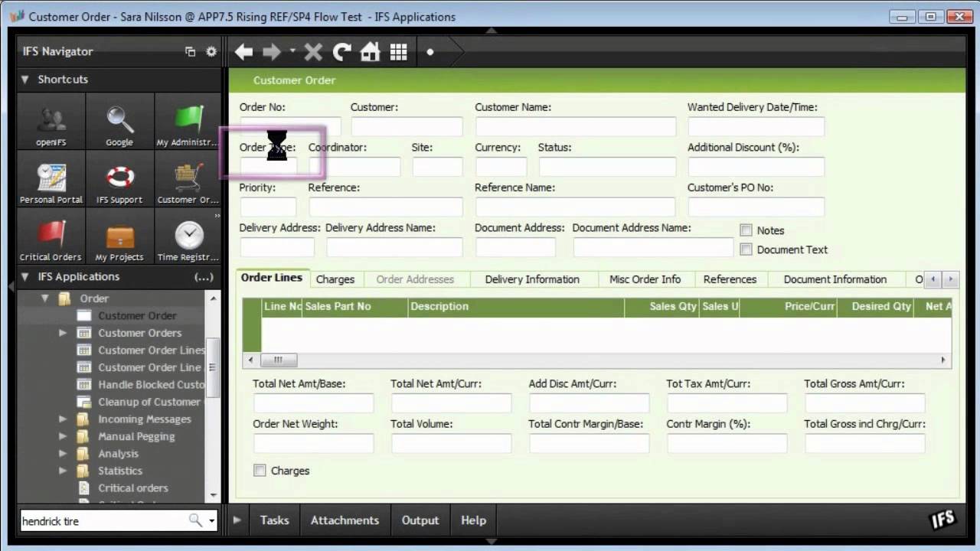This screenshot has height=551, width=980.
Task: Open the My Projects shortcut
Action: 119,237
